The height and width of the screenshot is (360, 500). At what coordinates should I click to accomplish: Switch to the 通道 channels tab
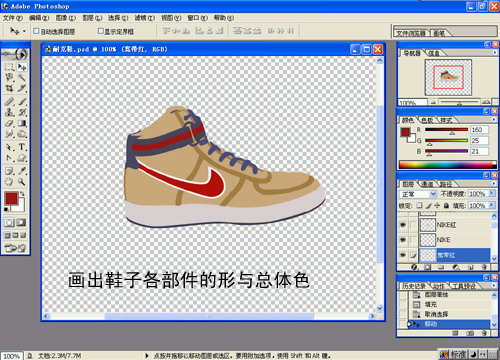[x=428, y=184]
